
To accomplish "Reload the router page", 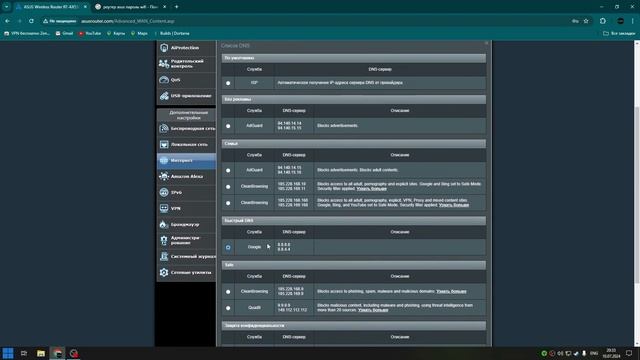I will (31, 21).
